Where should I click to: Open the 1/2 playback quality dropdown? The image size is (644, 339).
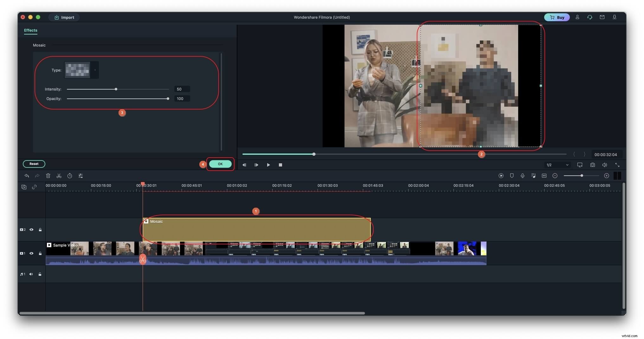557,165
